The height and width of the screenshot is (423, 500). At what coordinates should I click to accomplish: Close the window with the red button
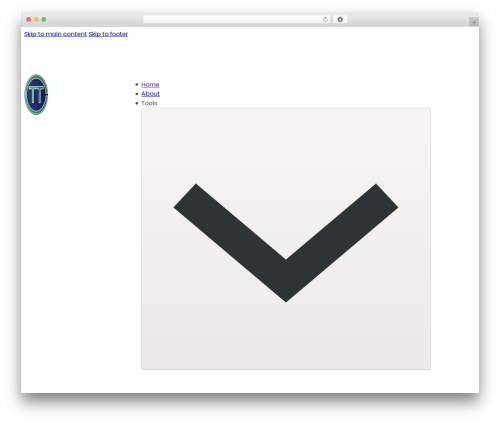pyautogui.click(x=29, y=20)
